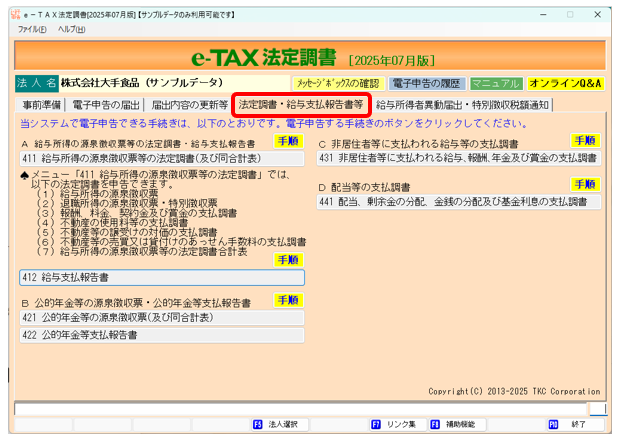The width and height of the screenshot is (620, 440).
Task: Open the マニュアル button
Action: (496, 83)
